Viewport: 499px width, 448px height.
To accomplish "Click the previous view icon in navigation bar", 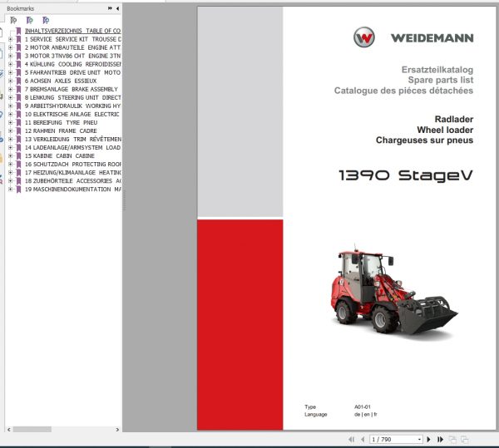I will [452, 440].
